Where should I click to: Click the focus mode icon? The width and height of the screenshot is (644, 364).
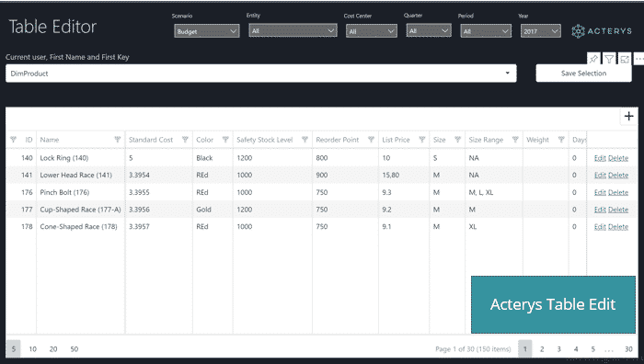(625, 59)
